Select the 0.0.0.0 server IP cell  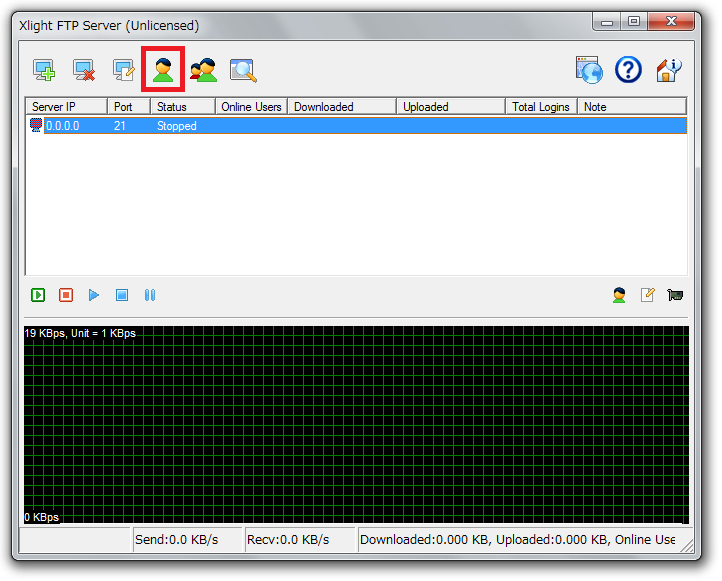[63, 126]
